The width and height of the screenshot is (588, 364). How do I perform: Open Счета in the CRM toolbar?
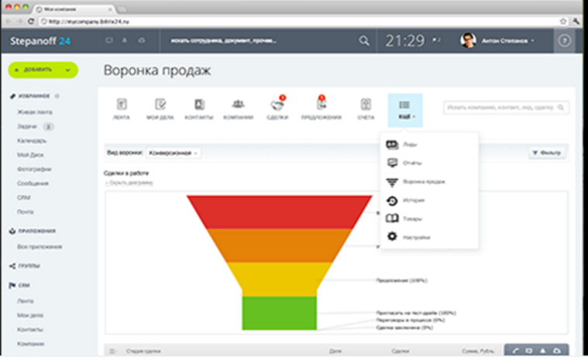tap(366, 109)
